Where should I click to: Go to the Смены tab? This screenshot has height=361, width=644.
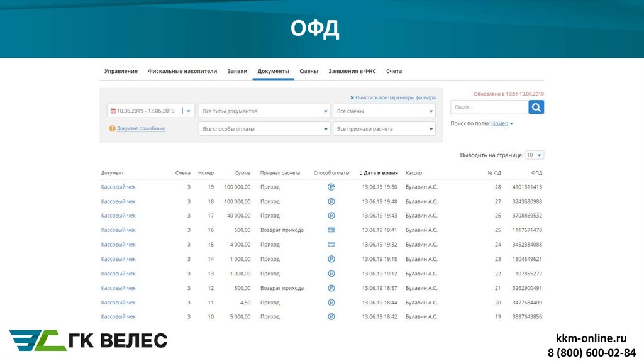(308, 72)
